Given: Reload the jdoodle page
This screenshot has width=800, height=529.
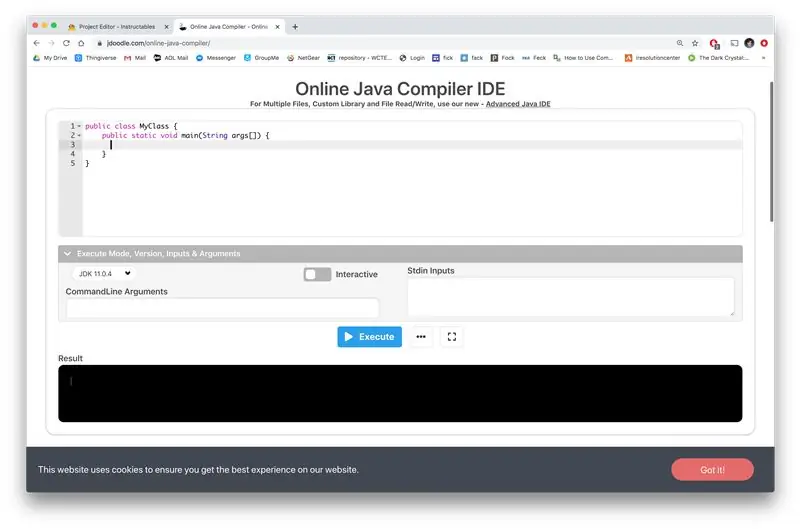Looking at the screenshot, I should point(66,43).
